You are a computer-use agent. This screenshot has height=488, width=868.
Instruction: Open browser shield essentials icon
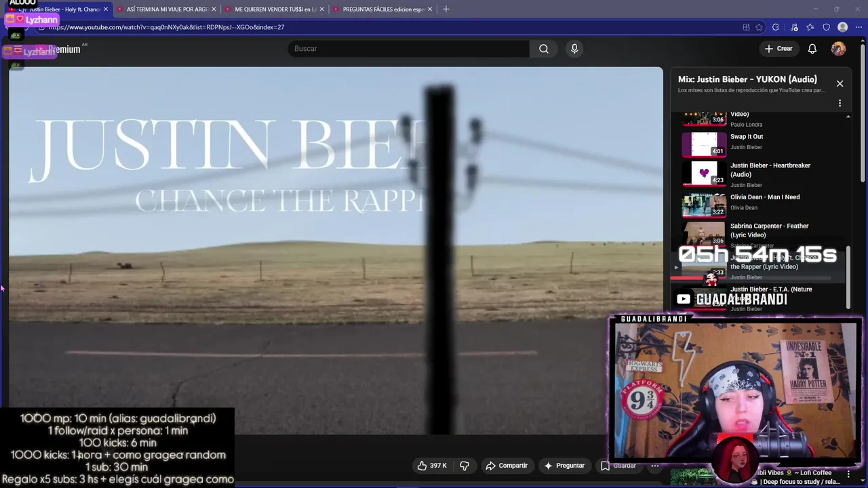click(826, 27)
